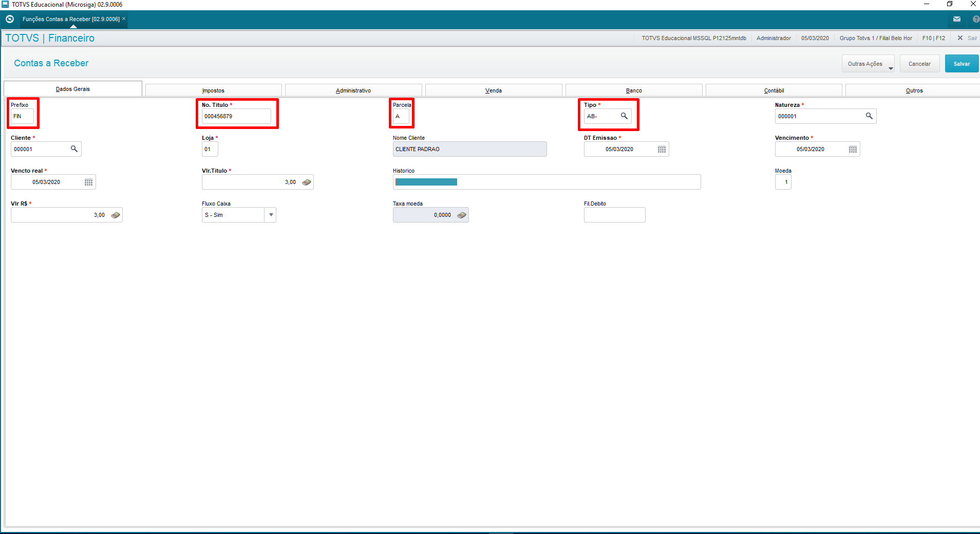Open the search magnifier in the Cliente field
This screenshot has height=534, width=980.
tap(74, 149)
